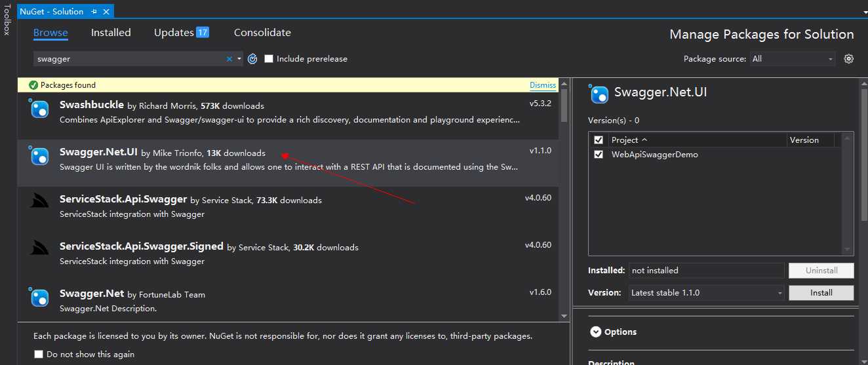Switch to the Consolidate tab
This screenshot has height=365, width=868.
click(262, 33)
